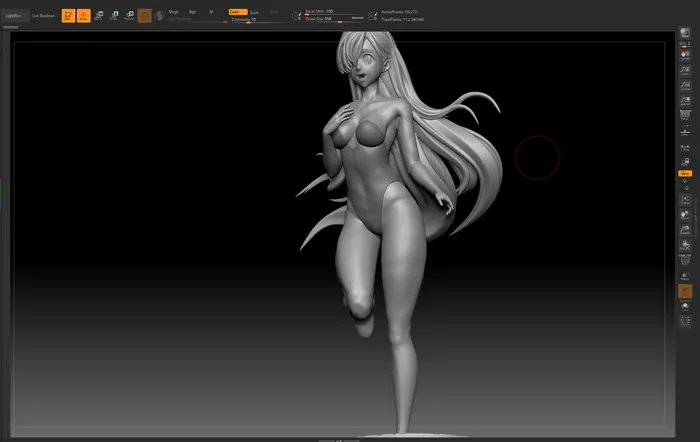Enable the M material channel
The height and width of the screenshot is (442, 700).
tap(211, 12)
